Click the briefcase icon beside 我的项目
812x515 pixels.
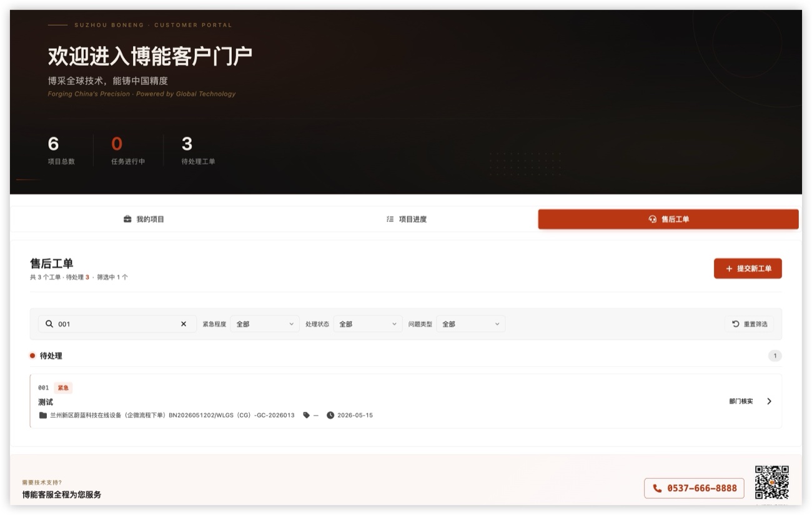tap(127, 219)
